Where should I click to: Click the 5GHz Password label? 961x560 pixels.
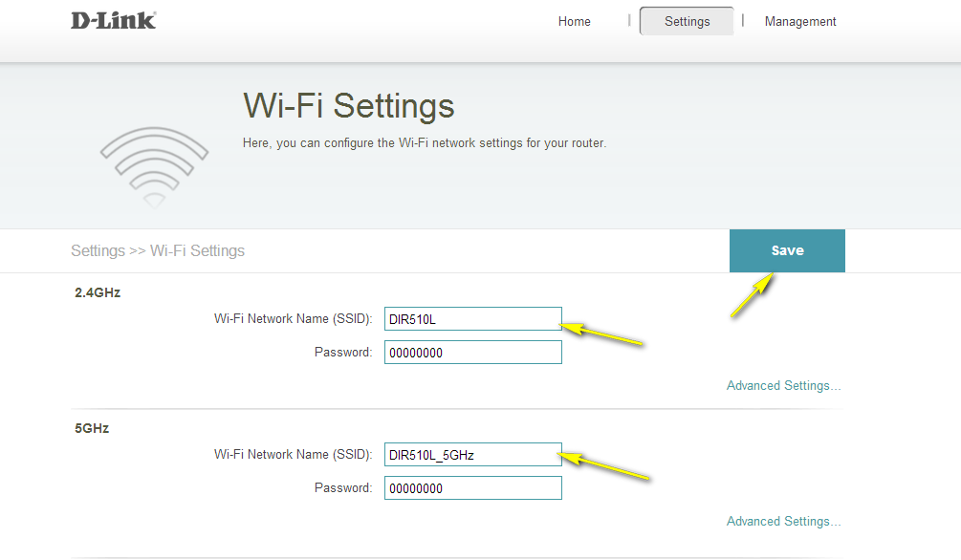(342, 488)
